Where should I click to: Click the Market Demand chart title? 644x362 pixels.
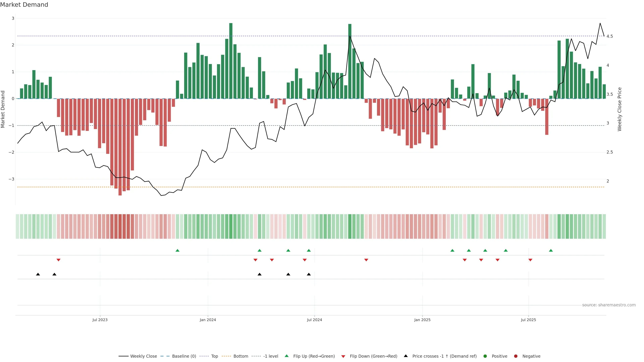pos(24,5)
